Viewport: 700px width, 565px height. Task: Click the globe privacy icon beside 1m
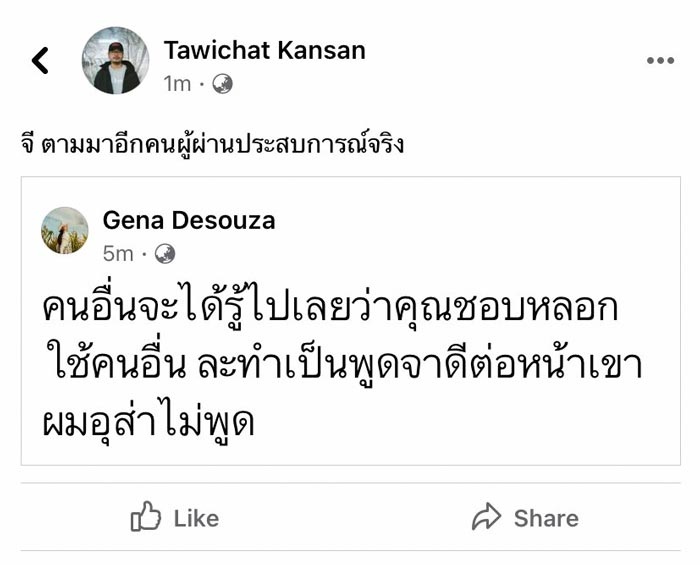pyautogui.click(x=223, y=84)
